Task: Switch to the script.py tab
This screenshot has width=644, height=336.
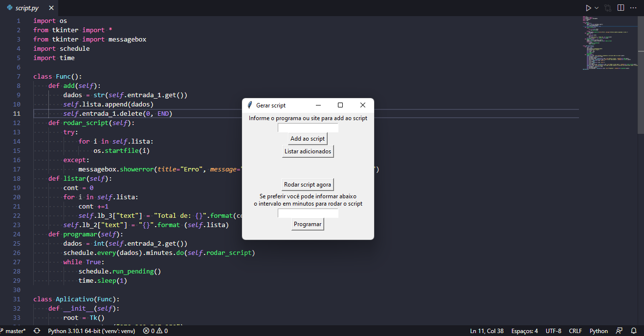Action: (x=27, y=8)
